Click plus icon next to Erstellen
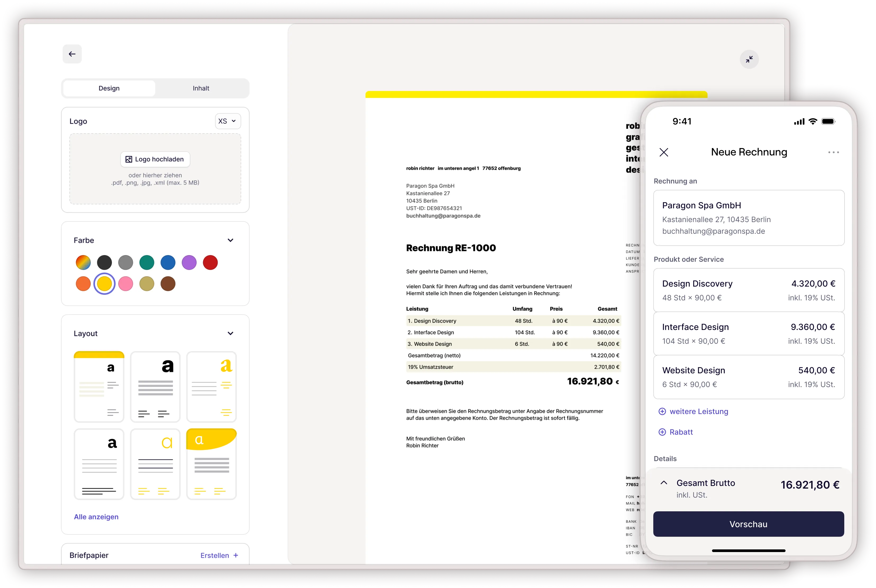The image size is (876, 588). pyautogui.click(x=236, y=555)
